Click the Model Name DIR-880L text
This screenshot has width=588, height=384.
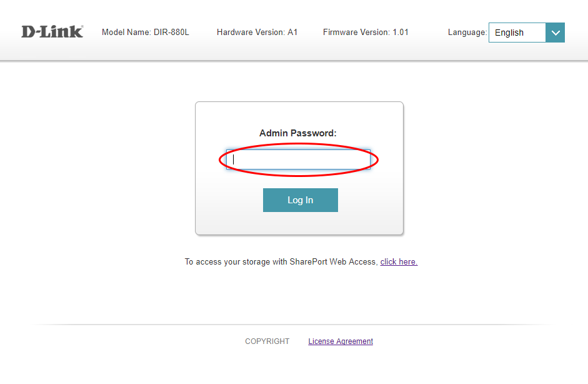pyautogui.click(x=146, y=33)
